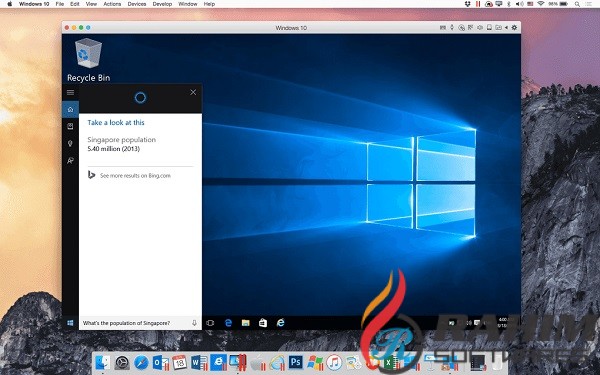The width and height of the screenshot is (600, 375).
Task: Open Calendar from the Dock
Action: click(x=179, y=362)
